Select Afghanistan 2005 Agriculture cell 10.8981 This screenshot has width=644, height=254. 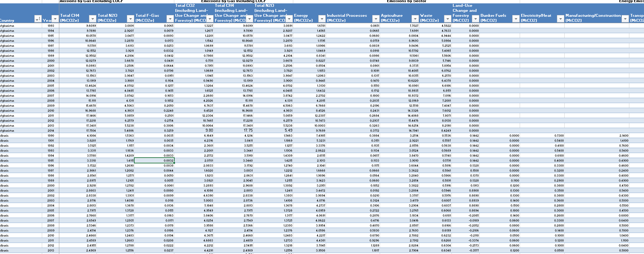tap(400, 86)
